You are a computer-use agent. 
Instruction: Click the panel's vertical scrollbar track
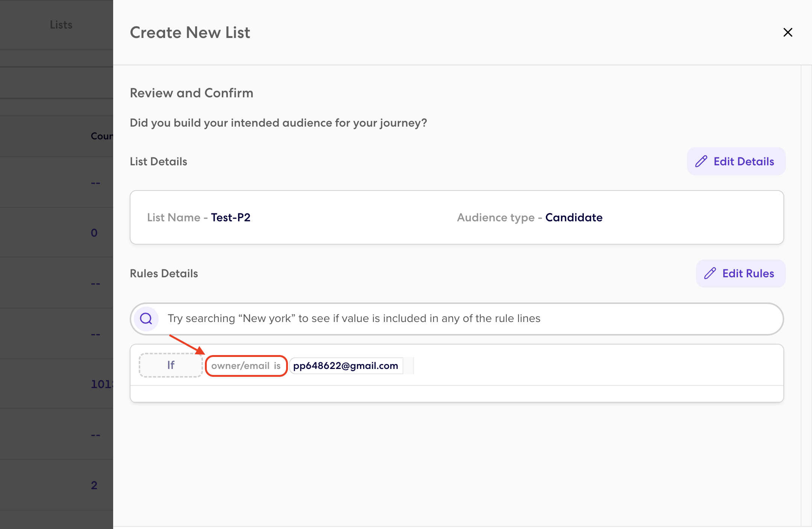[806, 295]
